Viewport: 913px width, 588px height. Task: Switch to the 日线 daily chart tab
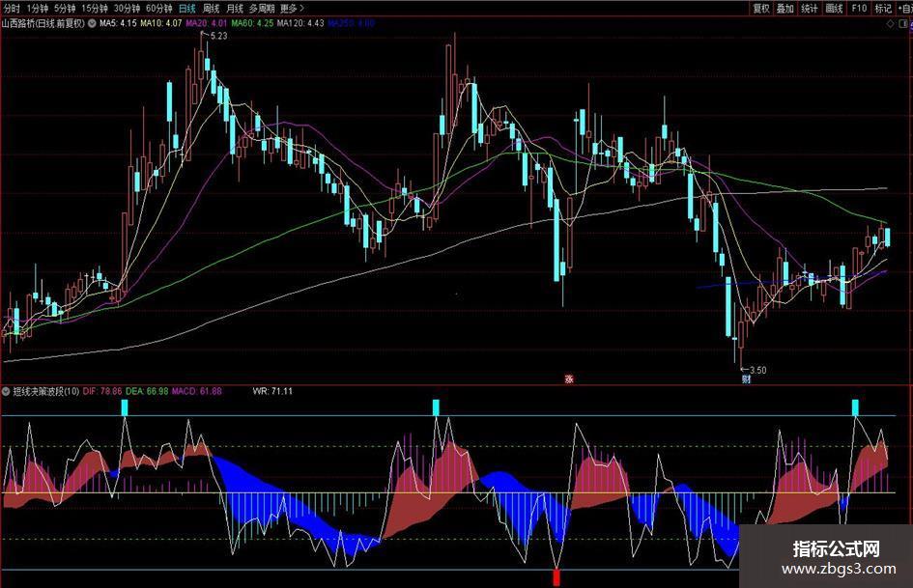click(x=186, y=8)
